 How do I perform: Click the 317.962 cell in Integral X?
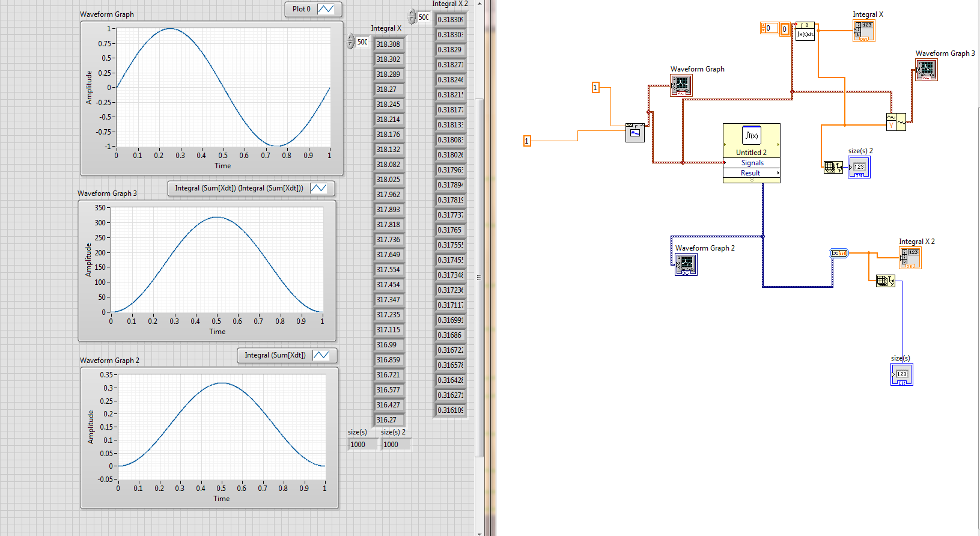click(389, 195)
